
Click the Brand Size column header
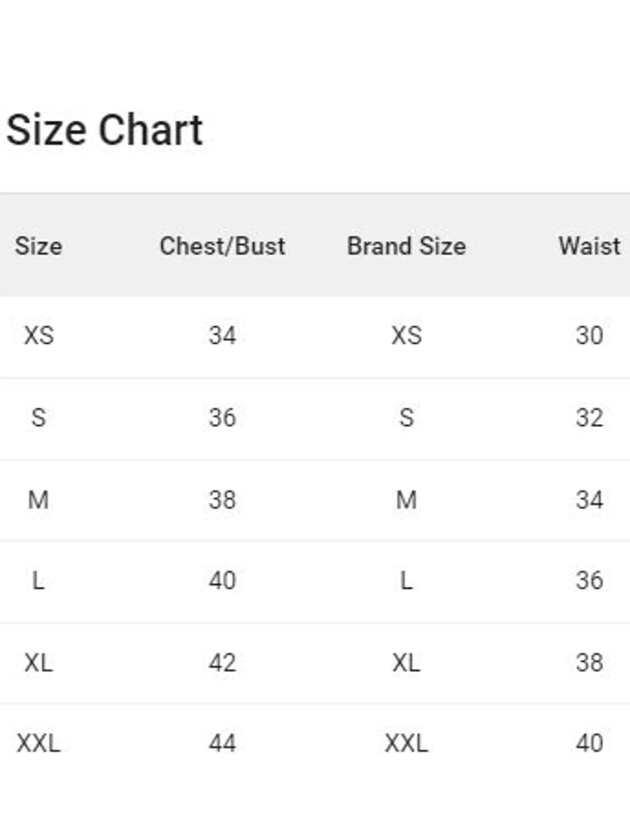pyautogui.click(x=406, y=246)
